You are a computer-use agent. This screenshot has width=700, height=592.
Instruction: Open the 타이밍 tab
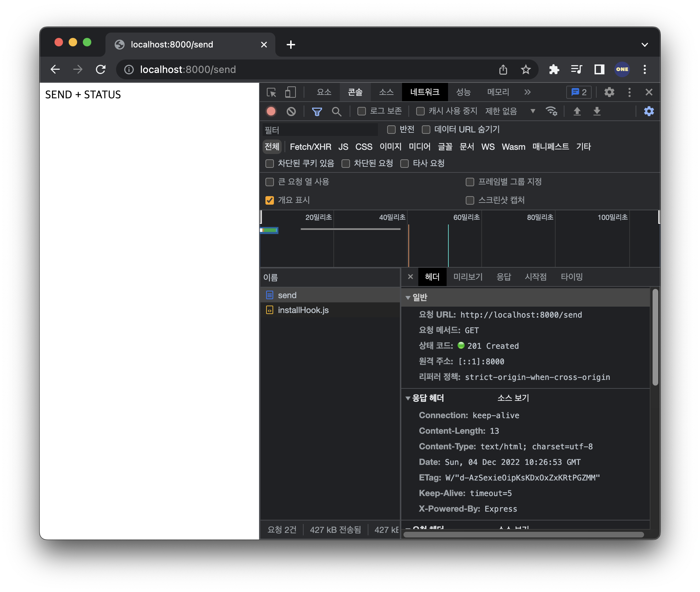[571, 277]
